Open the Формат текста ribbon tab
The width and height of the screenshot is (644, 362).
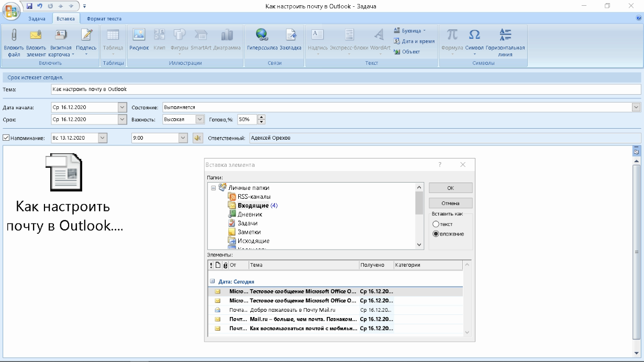104,19
